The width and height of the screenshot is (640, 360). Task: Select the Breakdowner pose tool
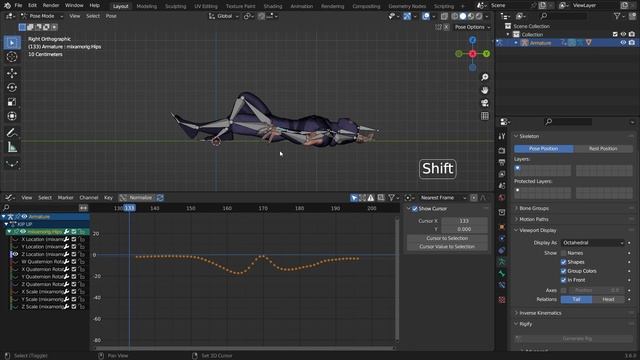click(12, 164)
